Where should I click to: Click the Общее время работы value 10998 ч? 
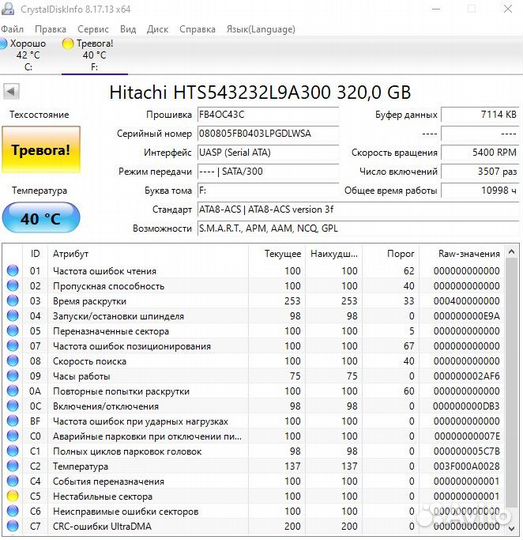click(480, 190)
